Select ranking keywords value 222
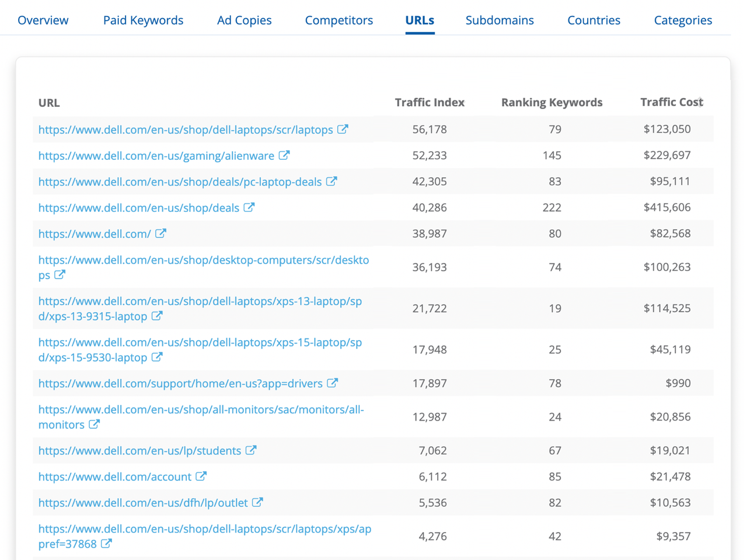 (x=551, y=207)
